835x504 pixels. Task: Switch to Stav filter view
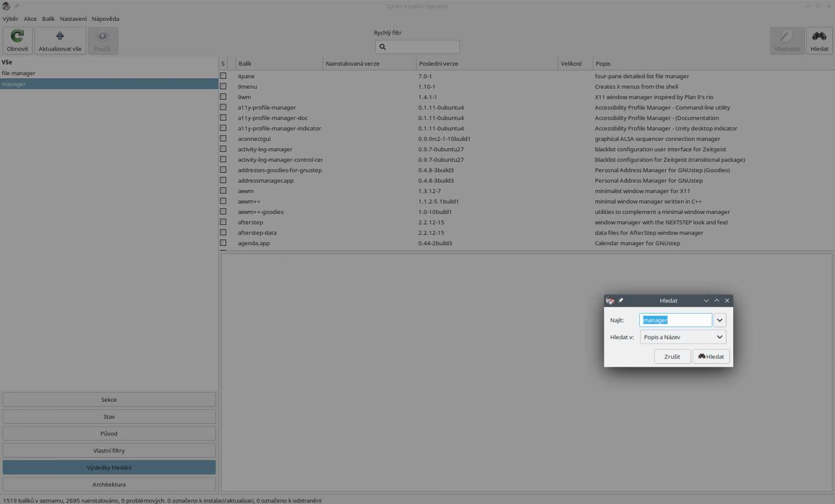(109, 416)
